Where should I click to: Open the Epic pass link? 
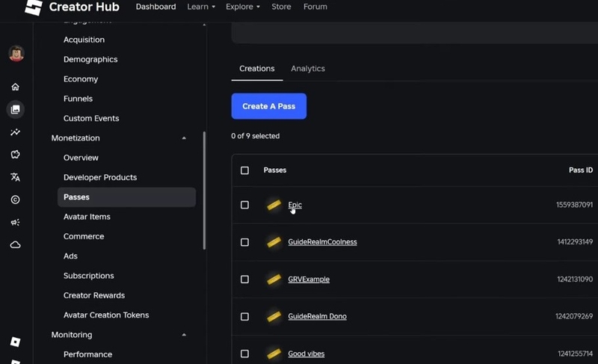(295, 205)
